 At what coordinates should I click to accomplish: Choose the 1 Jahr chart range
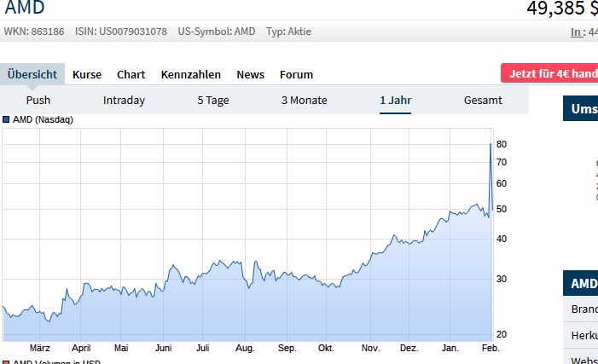pyautogui.click(x=396, y=100)
